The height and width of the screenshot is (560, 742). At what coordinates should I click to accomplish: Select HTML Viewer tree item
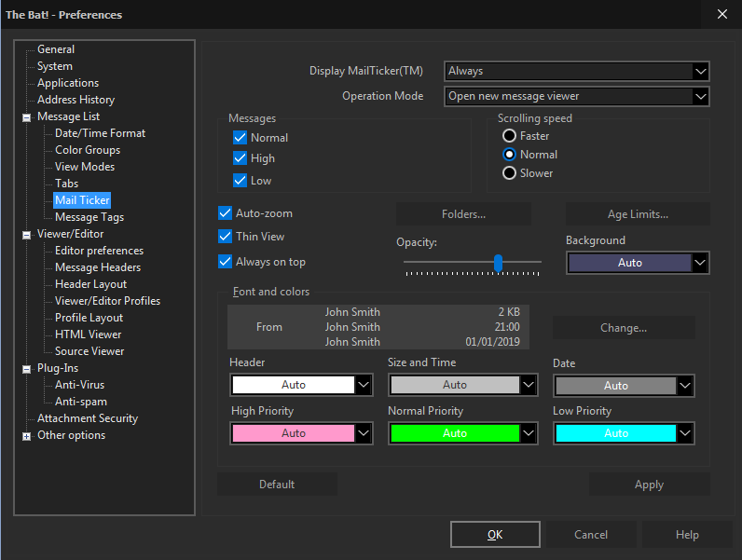(88, 335)
